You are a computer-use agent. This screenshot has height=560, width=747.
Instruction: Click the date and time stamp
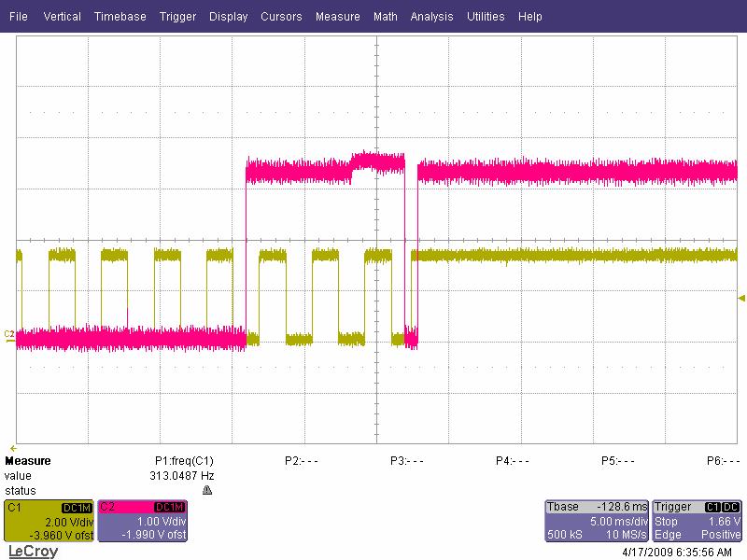click(x=676, y=552)
